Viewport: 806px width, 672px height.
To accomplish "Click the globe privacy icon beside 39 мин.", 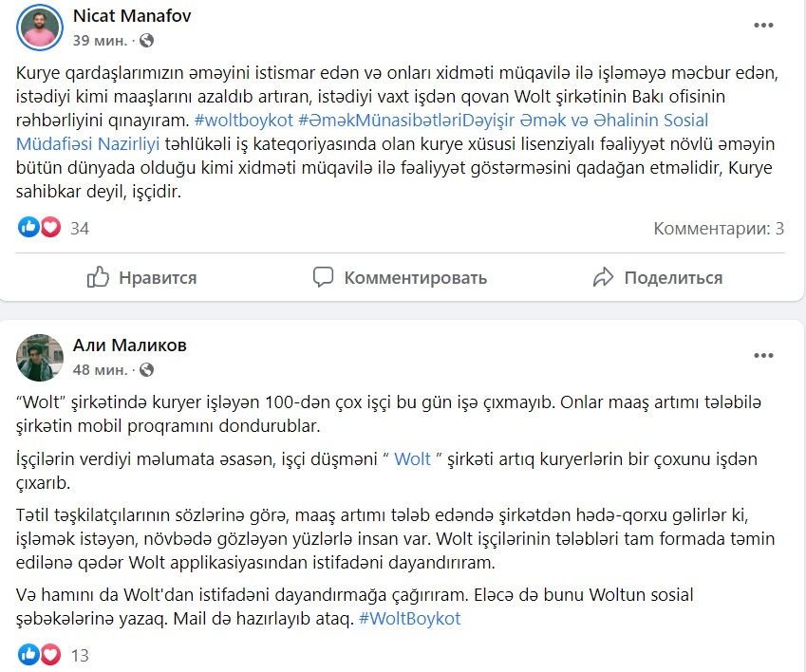I will click(146, 41).
